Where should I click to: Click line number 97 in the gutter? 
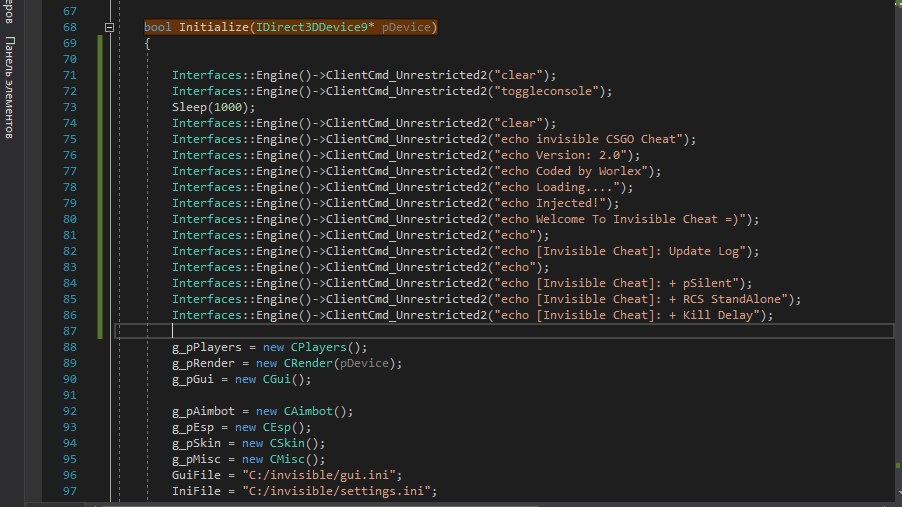(70, 491)
